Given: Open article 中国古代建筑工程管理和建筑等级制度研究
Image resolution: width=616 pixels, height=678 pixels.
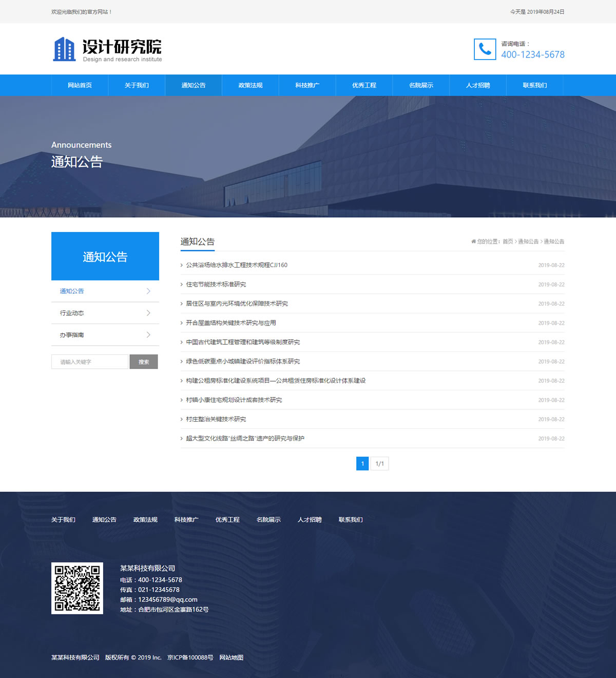Looking at the screenshot, I should [x=243, y=342].
